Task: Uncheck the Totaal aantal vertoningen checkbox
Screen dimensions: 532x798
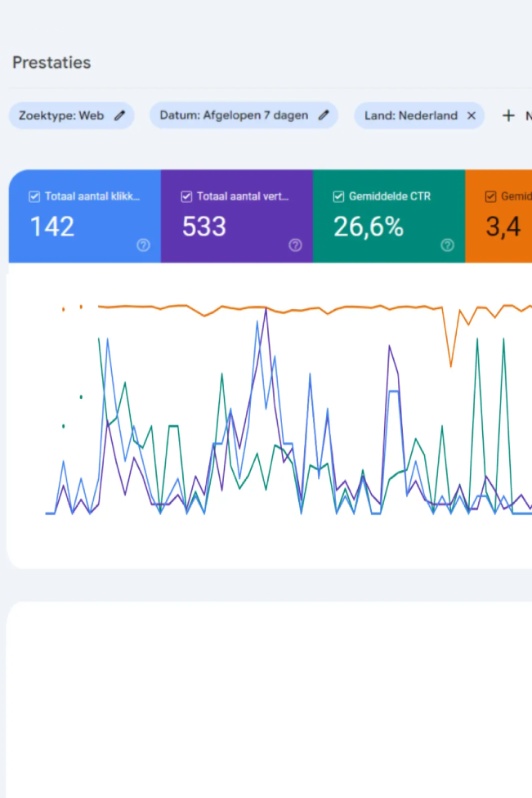Action: click(186, 196)
